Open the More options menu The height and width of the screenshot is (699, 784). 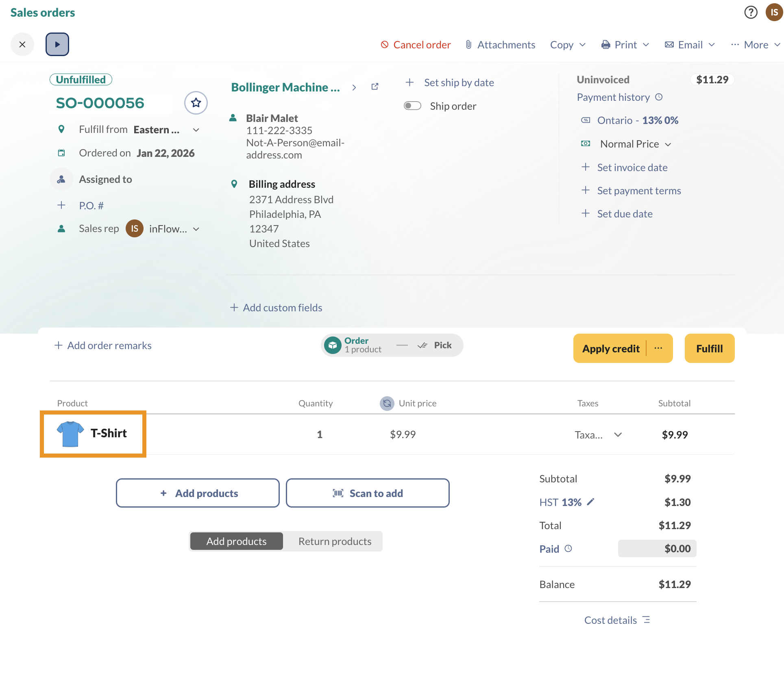pos(755,45)
